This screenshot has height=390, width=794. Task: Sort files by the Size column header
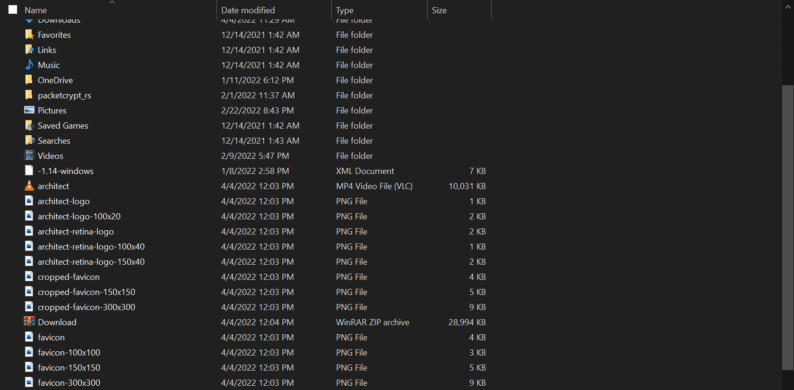pos(439,10)
